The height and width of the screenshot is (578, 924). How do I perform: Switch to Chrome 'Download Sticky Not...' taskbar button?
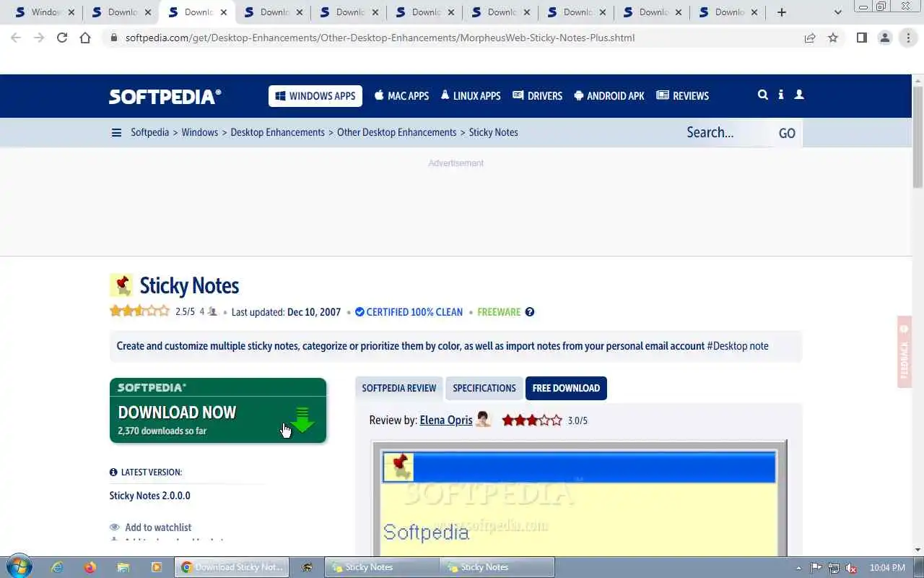pyautogui.click(x=232, y=567)
